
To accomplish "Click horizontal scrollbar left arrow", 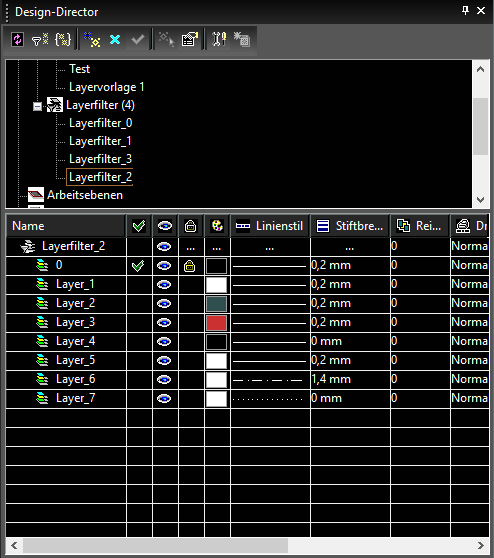I will (x=14, y=545).
